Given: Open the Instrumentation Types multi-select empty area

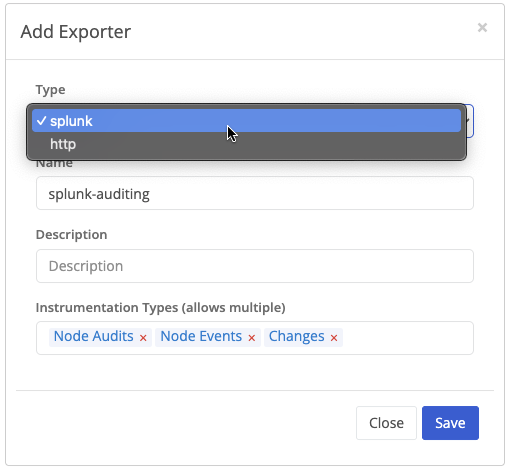Looking at the screenshot, I should pos(407,338).
